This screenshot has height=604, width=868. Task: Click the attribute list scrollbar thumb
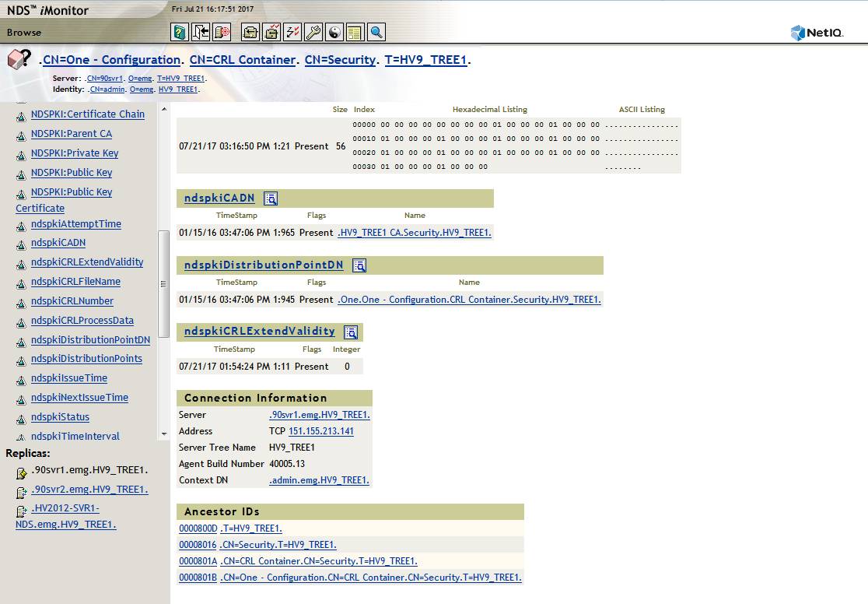coord(163,284)
